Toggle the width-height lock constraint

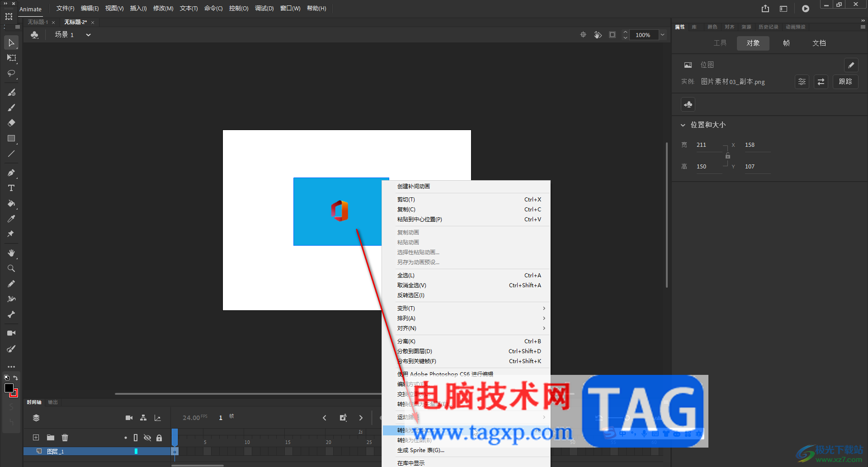(x=728, y=156)
